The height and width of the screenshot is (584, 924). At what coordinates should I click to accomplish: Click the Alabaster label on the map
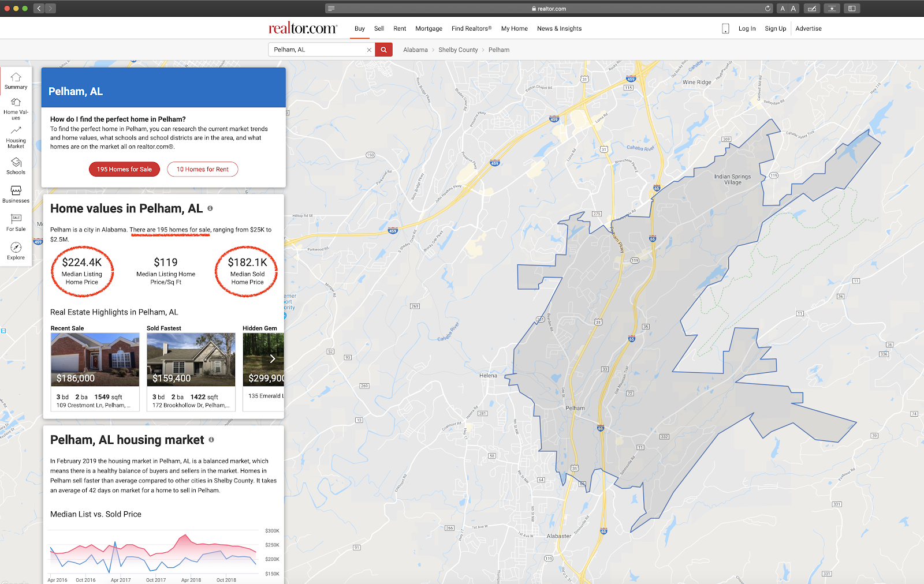[559, 536]
